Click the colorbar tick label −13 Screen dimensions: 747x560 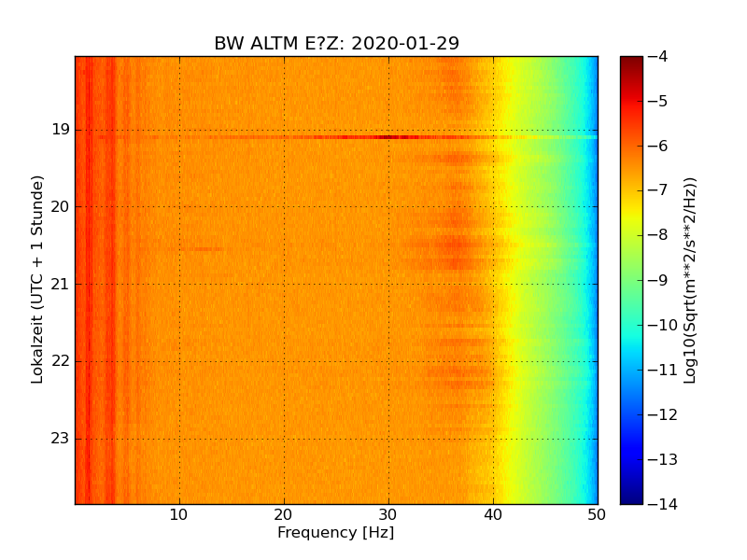663,459
